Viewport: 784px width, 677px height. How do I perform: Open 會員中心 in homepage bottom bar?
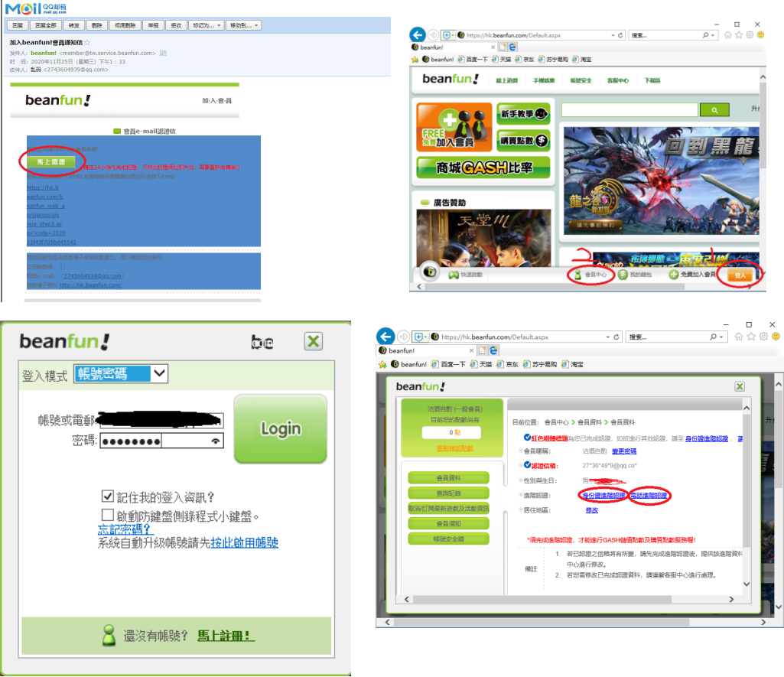(x=590, y=275)
